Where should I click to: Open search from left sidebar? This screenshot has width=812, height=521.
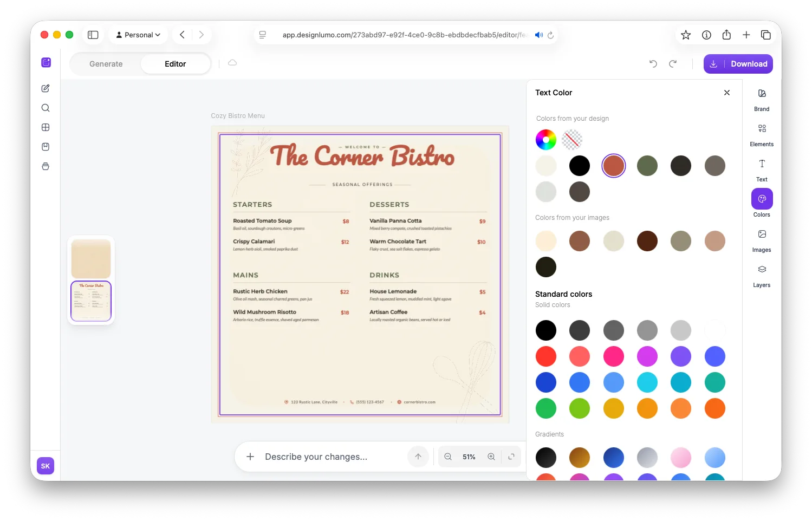click(x=46, y=108)
